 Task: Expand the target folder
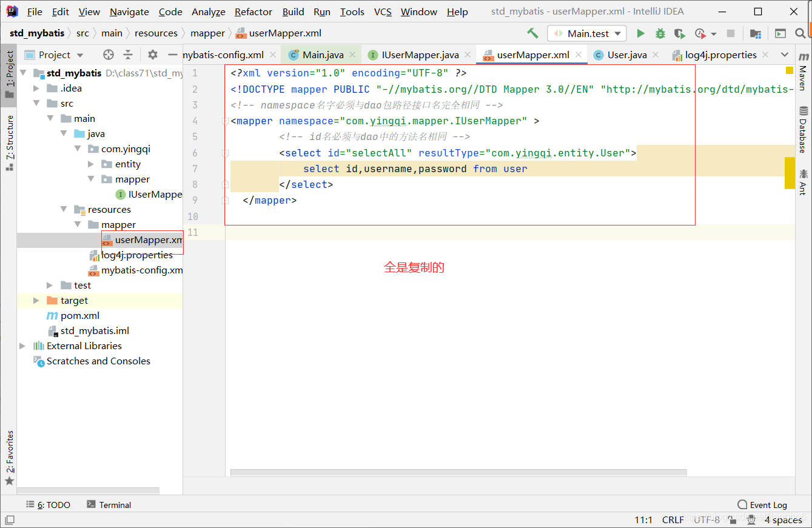[x=36, y=301]
